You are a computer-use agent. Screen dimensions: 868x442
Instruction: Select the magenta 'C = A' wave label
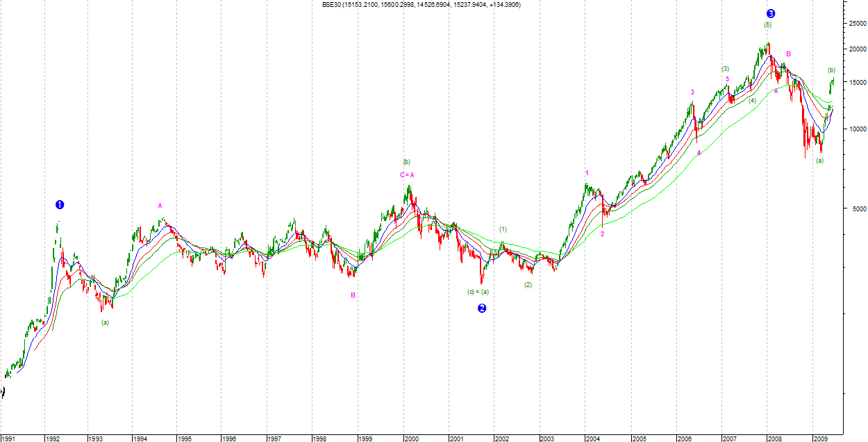pyautogui.click(x=407, y=175)
